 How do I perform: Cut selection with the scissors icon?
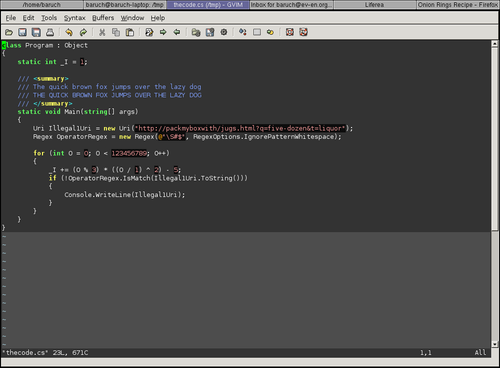[102, 32]
